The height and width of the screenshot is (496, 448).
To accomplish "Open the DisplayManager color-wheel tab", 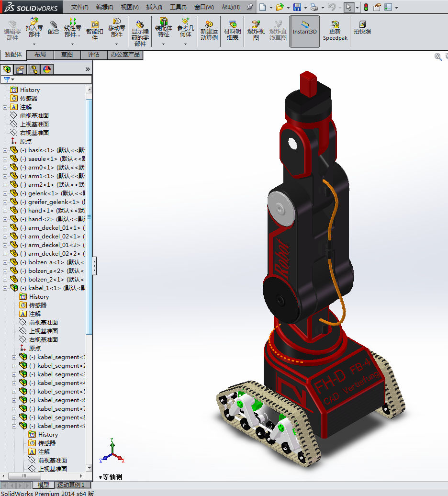I will (x=46, y=69).
